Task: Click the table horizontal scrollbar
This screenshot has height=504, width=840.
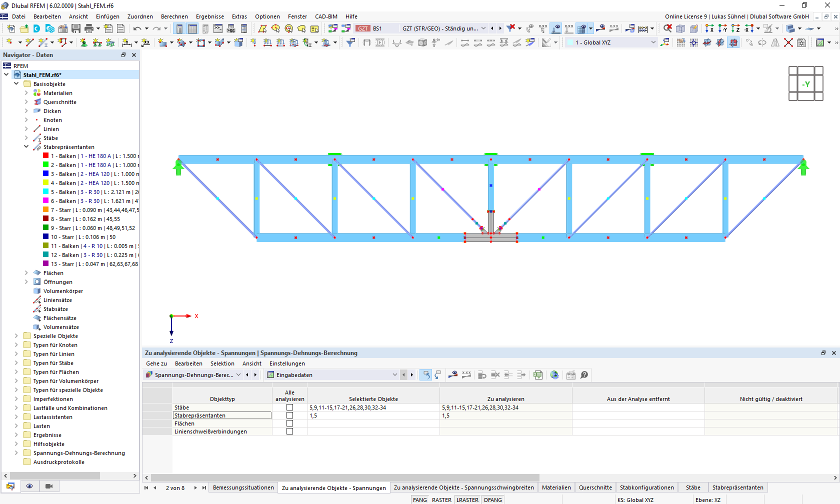Action: click(x=345, y=477)
